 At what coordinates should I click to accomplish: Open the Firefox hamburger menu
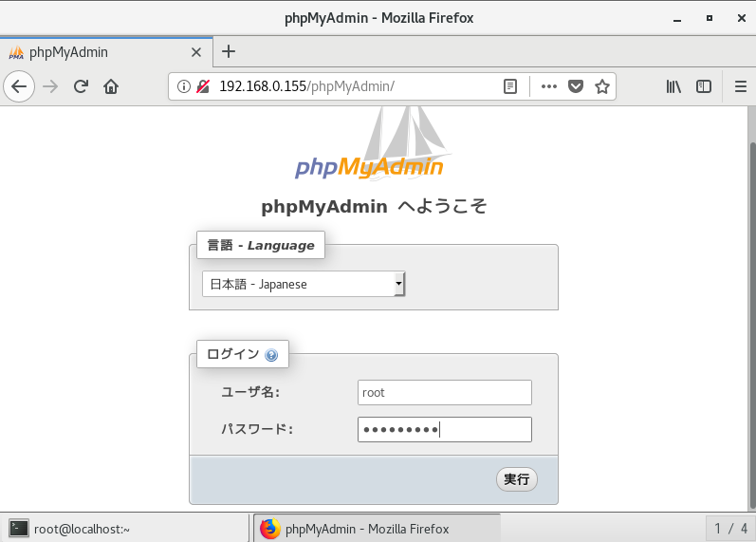[741, 86]
